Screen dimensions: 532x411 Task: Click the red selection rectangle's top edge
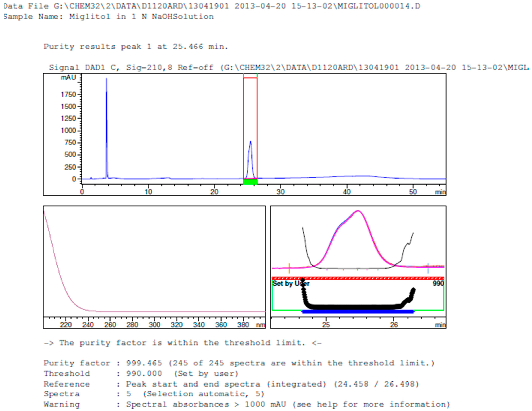[x=250, y=78]
